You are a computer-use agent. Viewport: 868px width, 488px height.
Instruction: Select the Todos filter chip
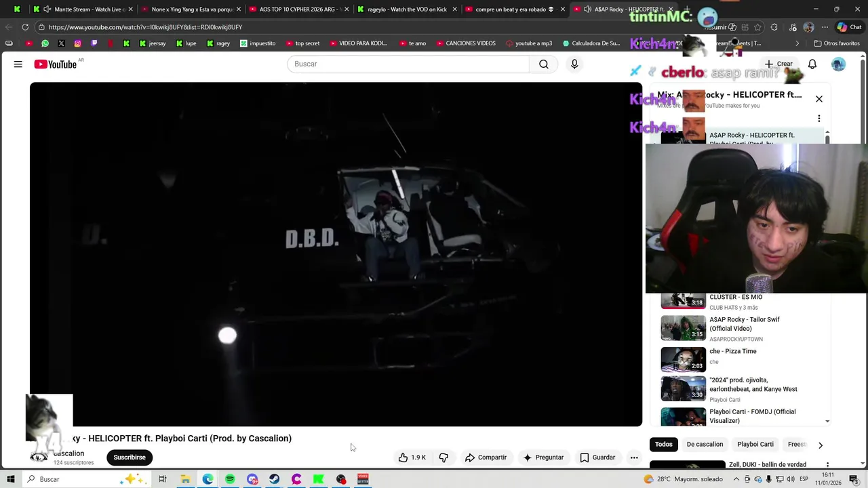pyautogui.click(x=664, y=445)
